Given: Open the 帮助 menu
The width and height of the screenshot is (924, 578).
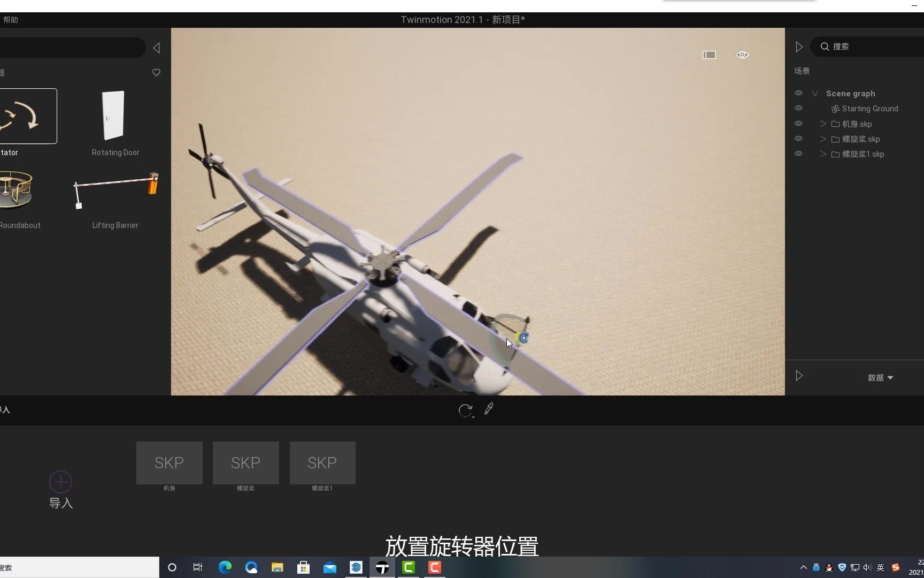Looking at the screenshot, I should pos(10,20).
